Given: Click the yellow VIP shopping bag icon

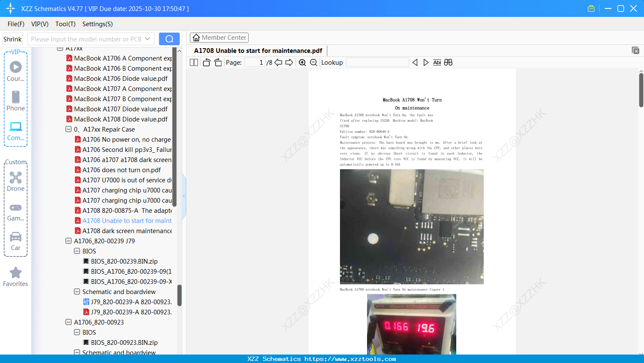Looking at the screenshot, I should (591, 8).
